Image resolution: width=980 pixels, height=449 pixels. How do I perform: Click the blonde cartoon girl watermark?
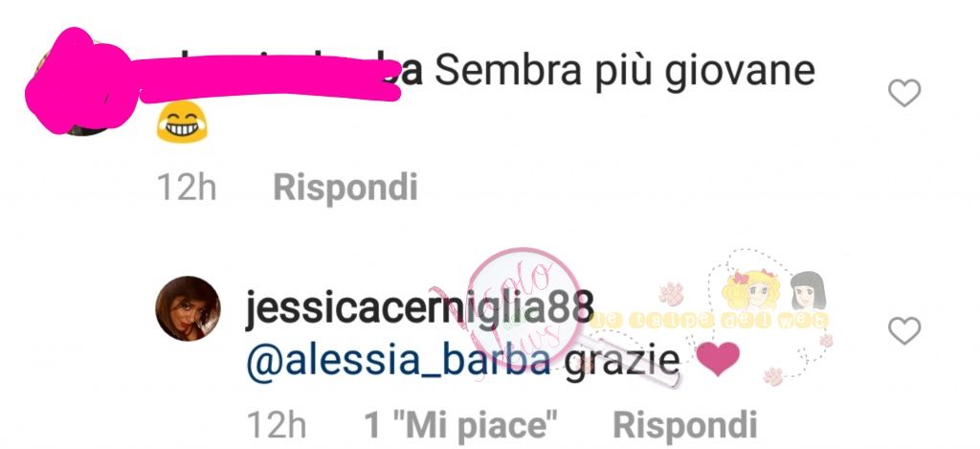[750, 289]
